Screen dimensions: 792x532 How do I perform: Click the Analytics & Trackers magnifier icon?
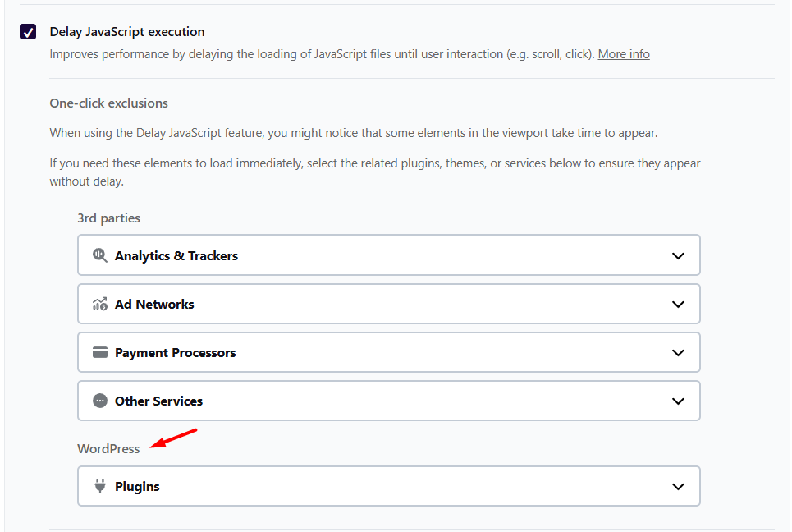100,255
